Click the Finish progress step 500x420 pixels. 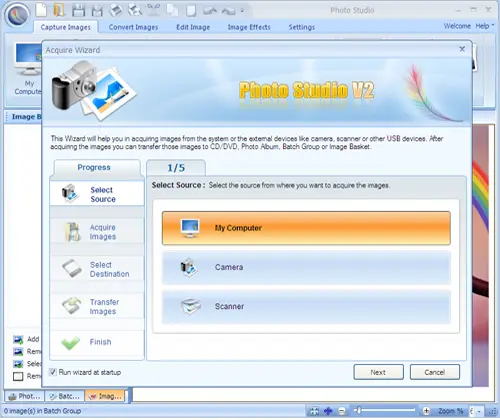[97, 343]
